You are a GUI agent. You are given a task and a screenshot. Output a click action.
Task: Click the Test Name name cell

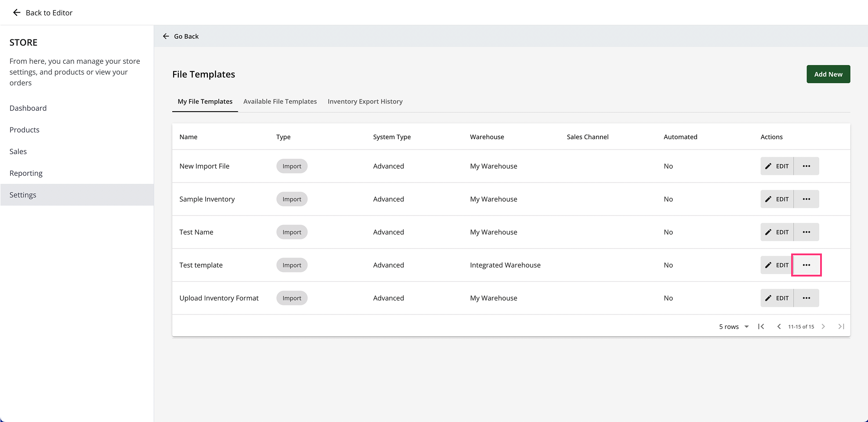coord(196,232)
